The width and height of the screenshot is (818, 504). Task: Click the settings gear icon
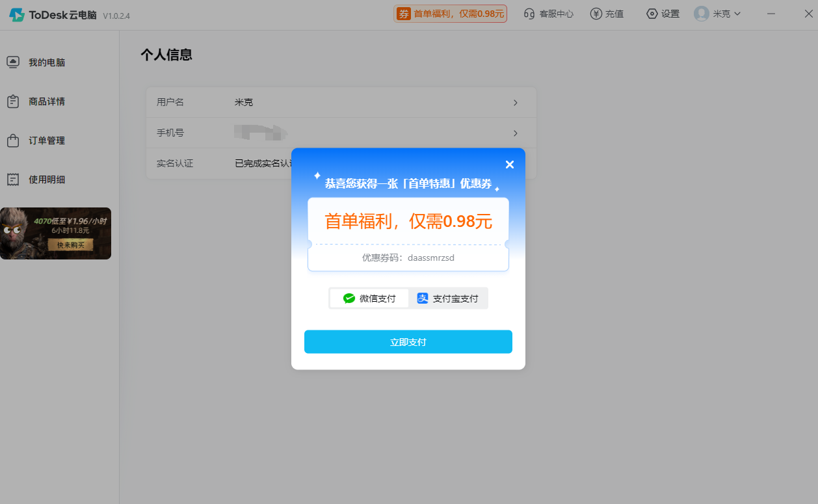pos(652,14)
